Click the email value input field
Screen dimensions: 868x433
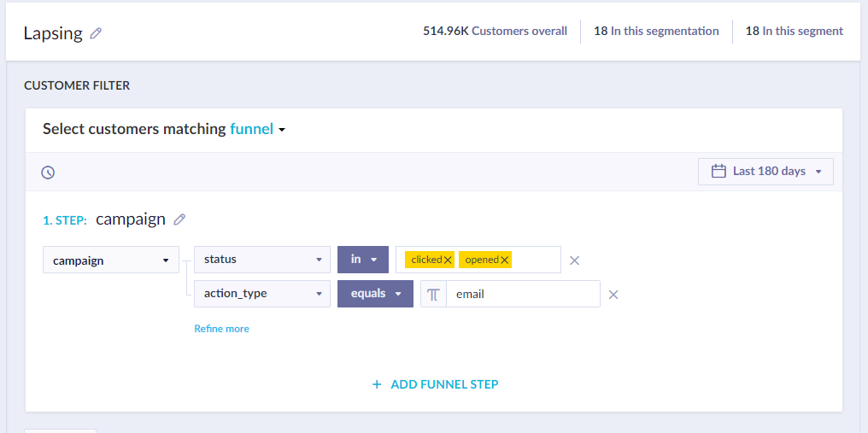pyautogui.click(x=523, y=294)
